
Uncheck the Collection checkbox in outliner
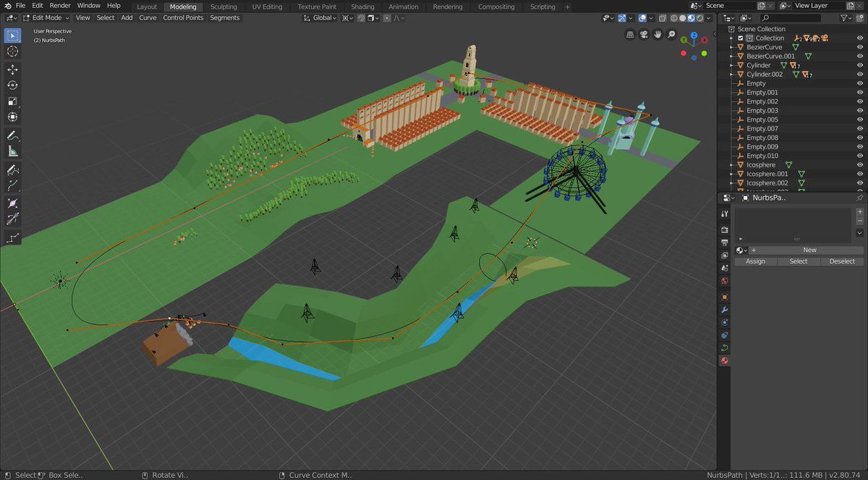click(741, 38)
